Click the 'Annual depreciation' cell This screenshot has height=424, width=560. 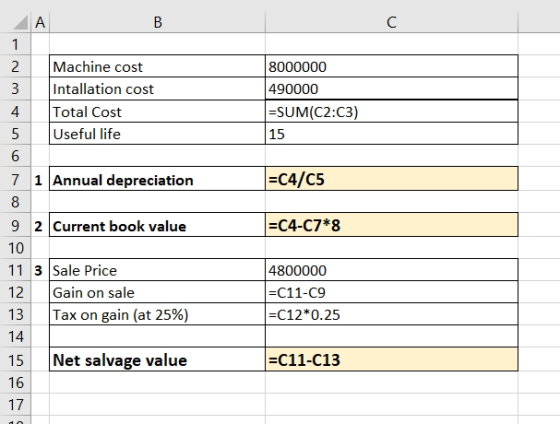[158, 179]
